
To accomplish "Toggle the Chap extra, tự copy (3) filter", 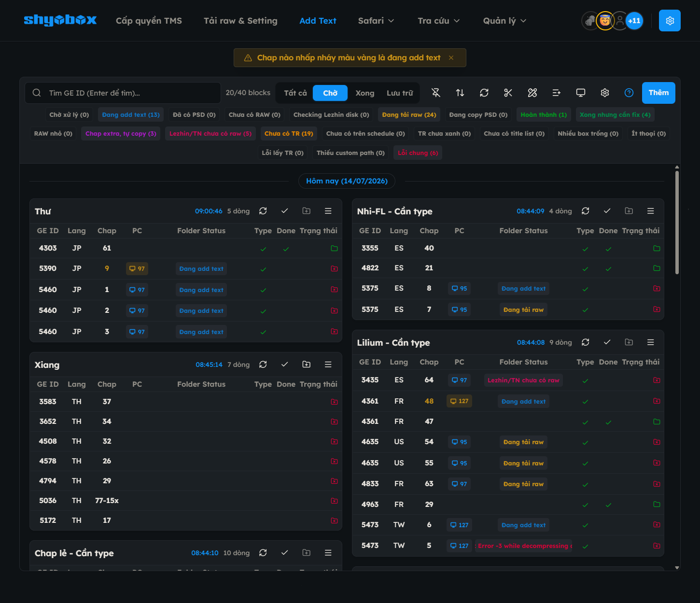I will pyautogui.click(x=121, y=134).
